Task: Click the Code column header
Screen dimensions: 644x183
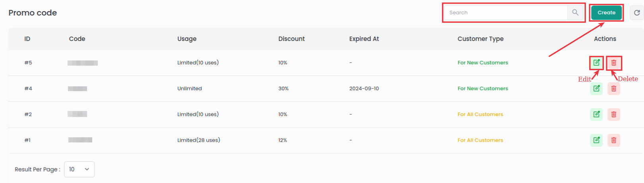Action: coord(77,39)
